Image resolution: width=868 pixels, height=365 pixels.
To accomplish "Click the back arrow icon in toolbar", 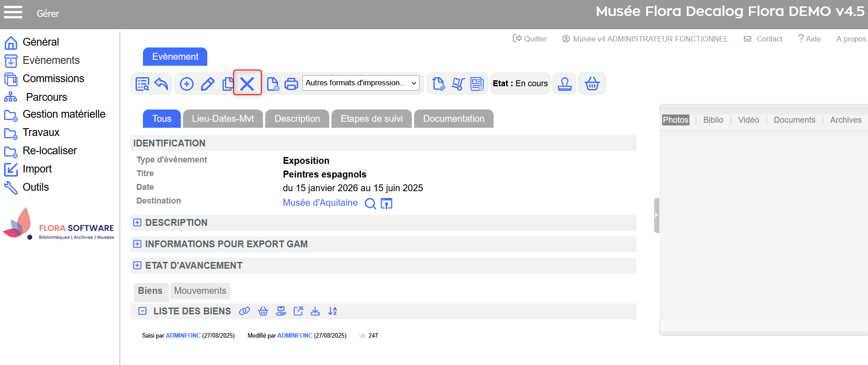I will 162,84.
